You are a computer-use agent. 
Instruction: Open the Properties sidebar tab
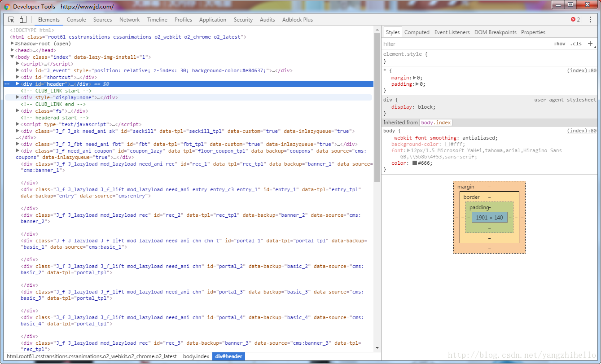click(x=533, y=32)
